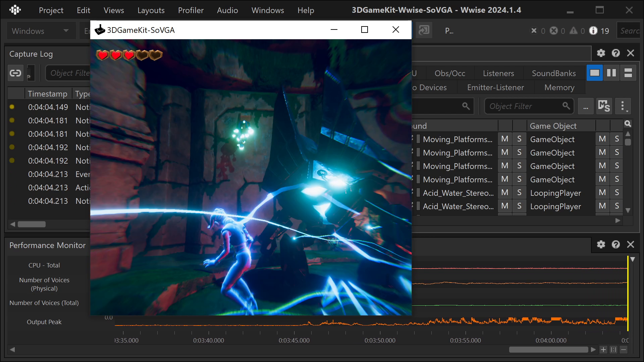
Task: Click the Game Object column header
Action: [x=561, y=126]
